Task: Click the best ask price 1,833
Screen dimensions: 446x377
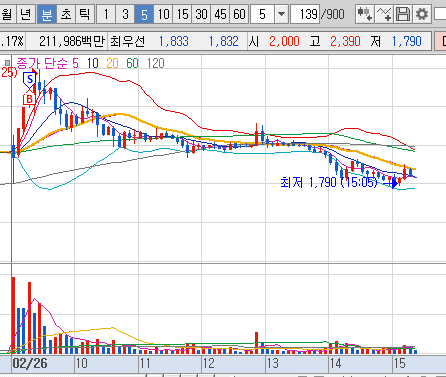Action: point(173,41)
